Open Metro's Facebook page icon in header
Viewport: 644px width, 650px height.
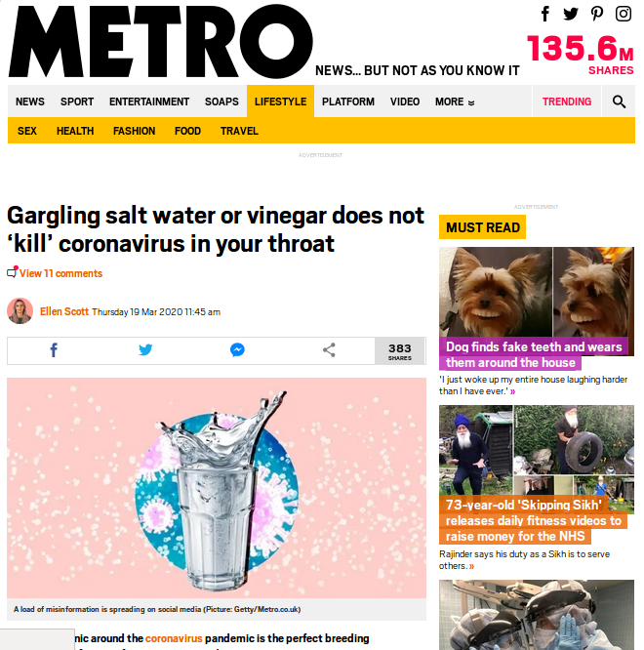[x=545, y=14]
